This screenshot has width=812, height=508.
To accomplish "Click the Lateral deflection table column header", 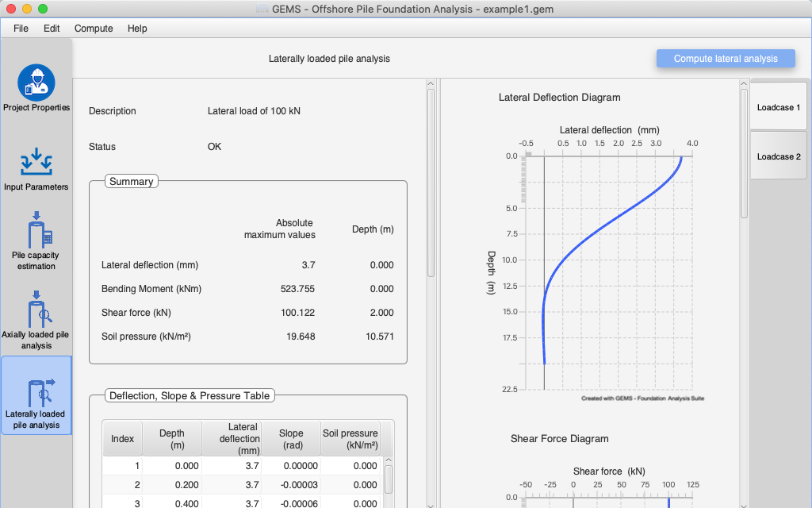I will [232, 439].
